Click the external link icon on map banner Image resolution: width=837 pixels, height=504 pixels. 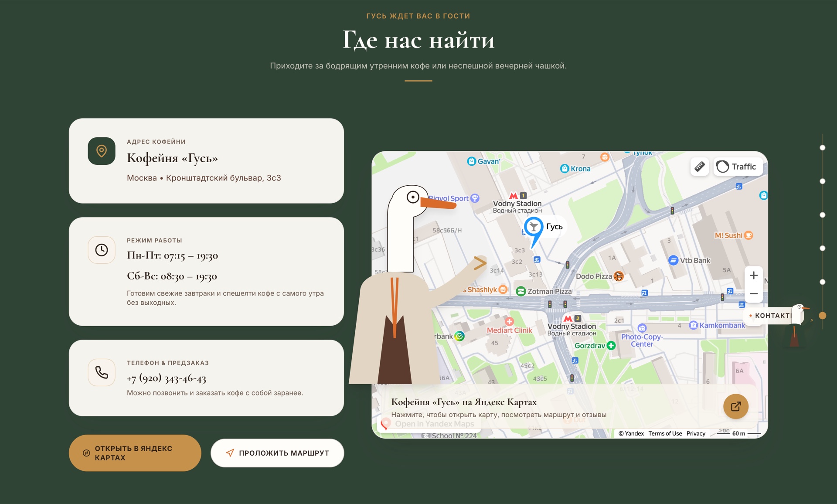click(x=736, y=406)
